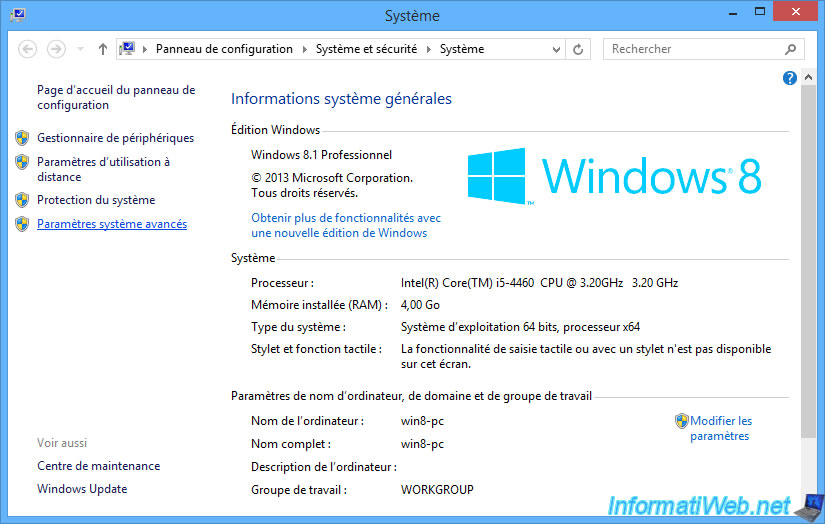Expand the chevron after Panneau de configuration
The width and height of the screenshot is (825, 524).
coord(304,49)
